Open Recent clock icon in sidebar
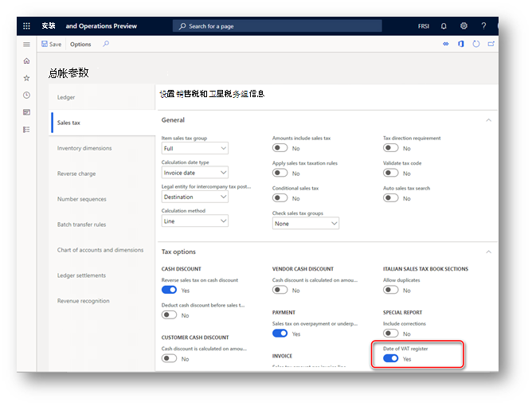 (x=26, y=95)
